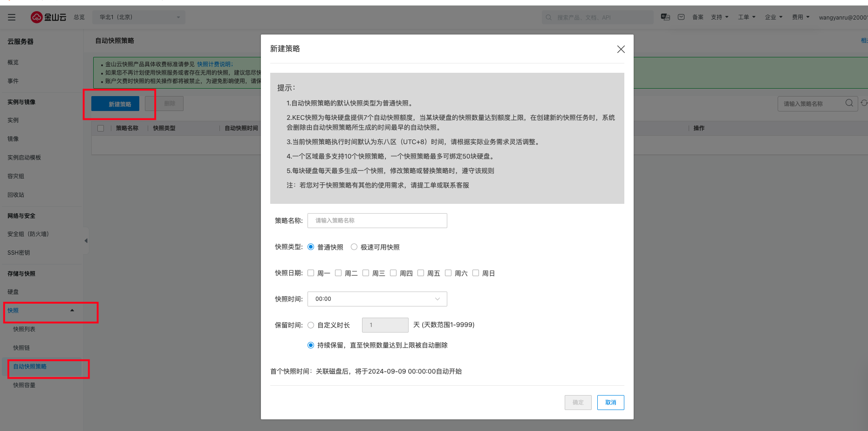Click the 策略名称 input field
Screen dimensions: 868x431
(x=377, y=221)
